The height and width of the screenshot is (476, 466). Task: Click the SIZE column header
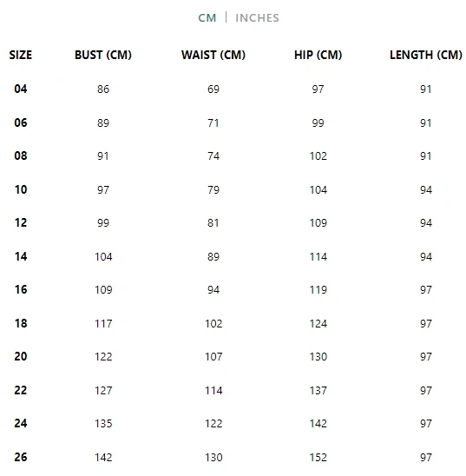click(x=21, y=55)
